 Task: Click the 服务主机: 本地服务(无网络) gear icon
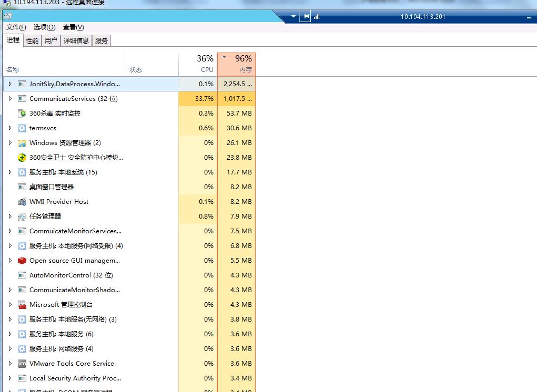[22, 319]
